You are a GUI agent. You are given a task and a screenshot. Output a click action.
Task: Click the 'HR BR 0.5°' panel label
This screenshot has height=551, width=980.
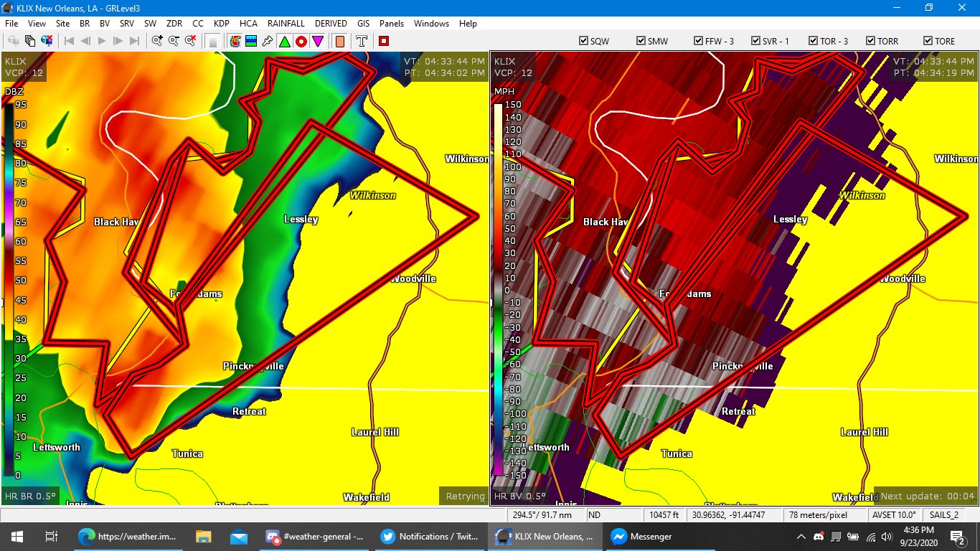click(x=30, y=496)
